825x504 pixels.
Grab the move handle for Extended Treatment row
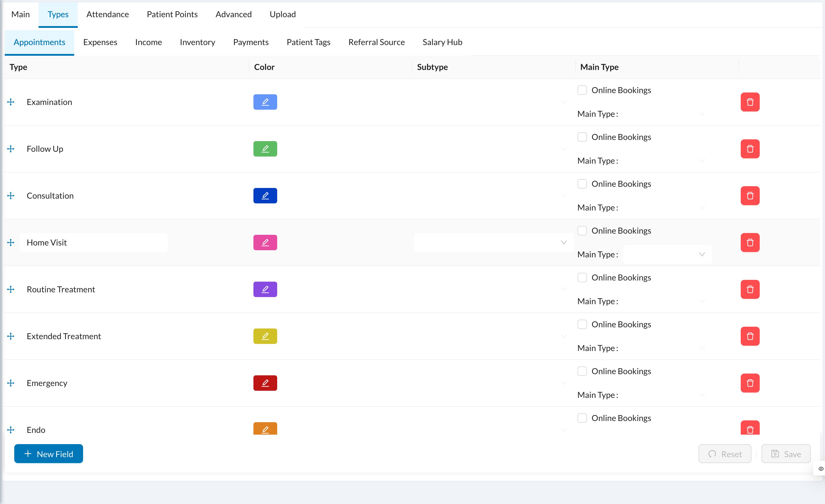[11, 336]
